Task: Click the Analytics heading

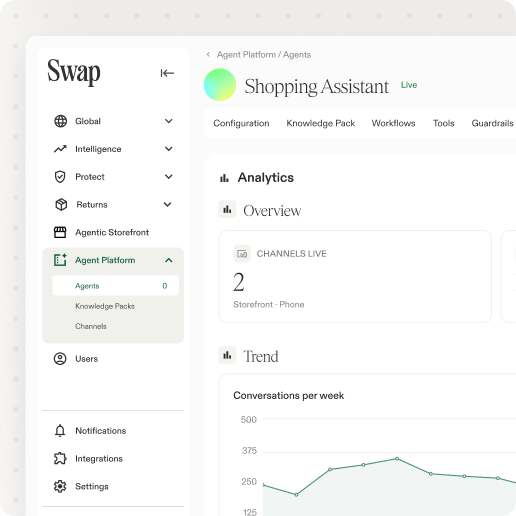Action: (x=266, y=178)
